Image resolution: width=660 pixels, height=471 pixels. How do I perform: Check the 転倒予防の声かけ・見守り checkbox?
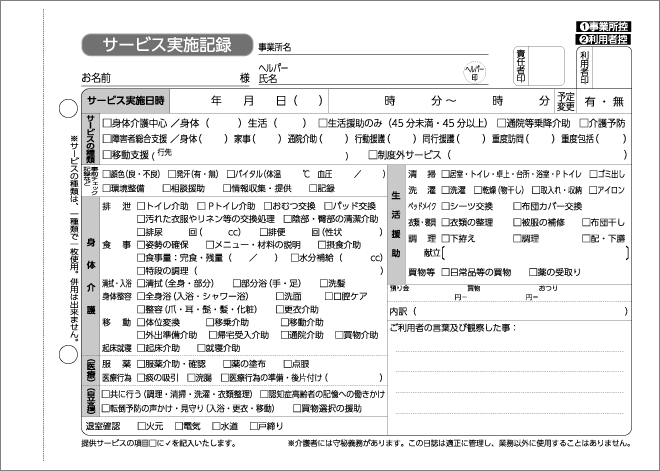[106, 408]
